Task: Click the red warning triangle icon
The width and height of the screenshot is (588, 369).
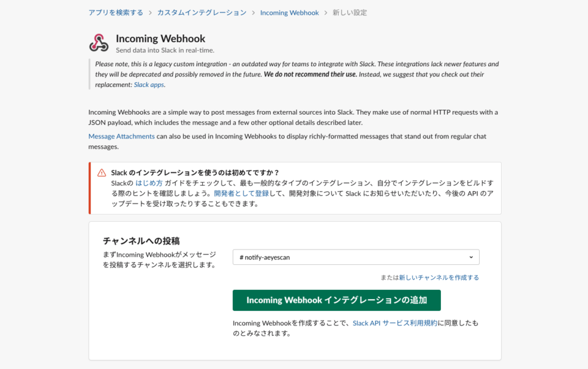Action: pyautogui.click(x=102, y=173)
